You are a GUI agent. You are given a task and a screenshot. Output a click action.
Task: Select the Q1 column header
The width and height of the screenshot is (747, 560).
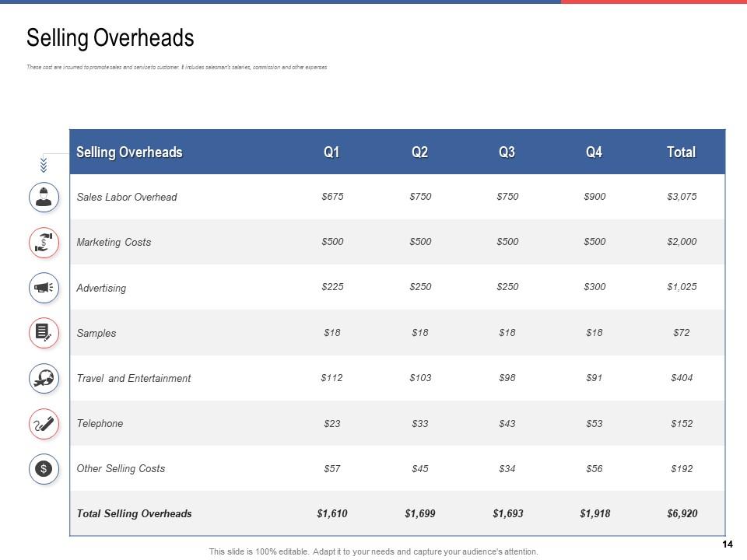331,152
